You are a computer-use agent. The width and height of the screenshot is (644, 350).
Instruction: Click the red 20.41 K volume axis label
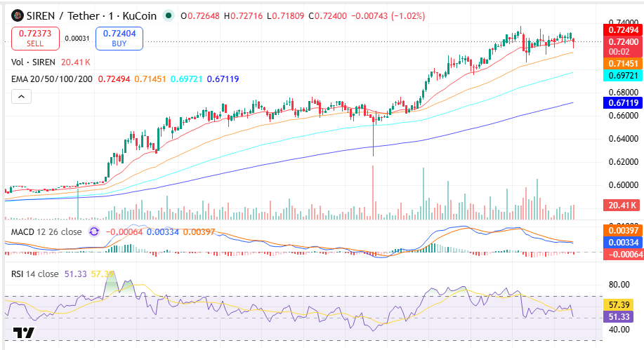click(x=622, y=205)
